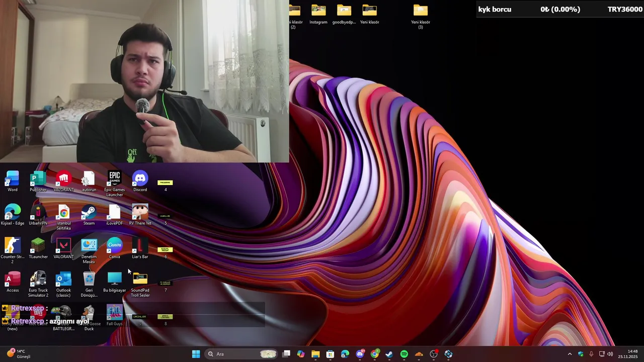Open the last blue taskbar app icon
The height and width of the screenshot is (362, 644).
click(x=448, y=354)
